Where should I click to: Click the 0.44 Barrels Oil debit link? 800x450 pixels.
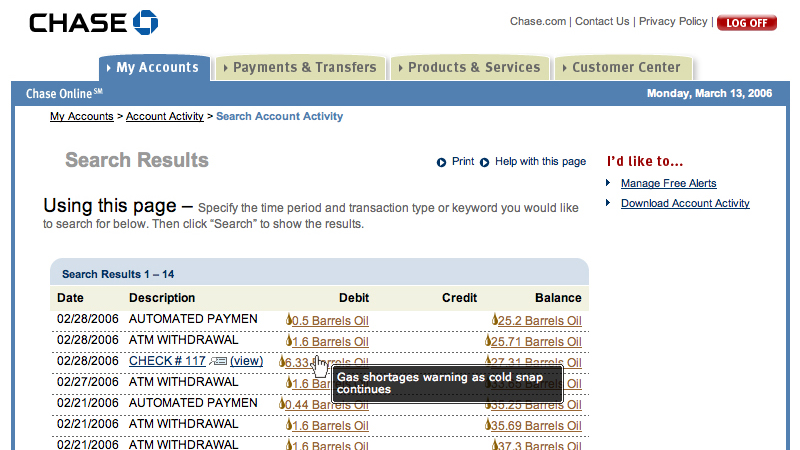click(327, 405)
